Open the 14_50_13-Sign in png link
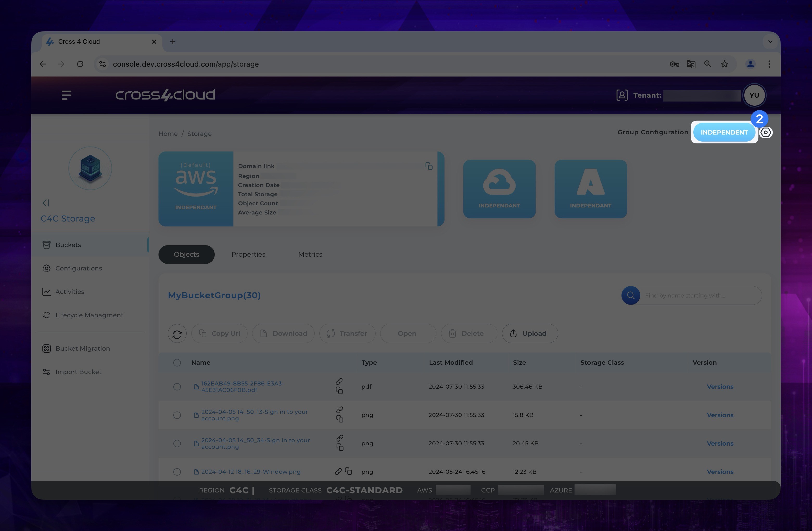The image size is (812, 531). coord(255,415)
